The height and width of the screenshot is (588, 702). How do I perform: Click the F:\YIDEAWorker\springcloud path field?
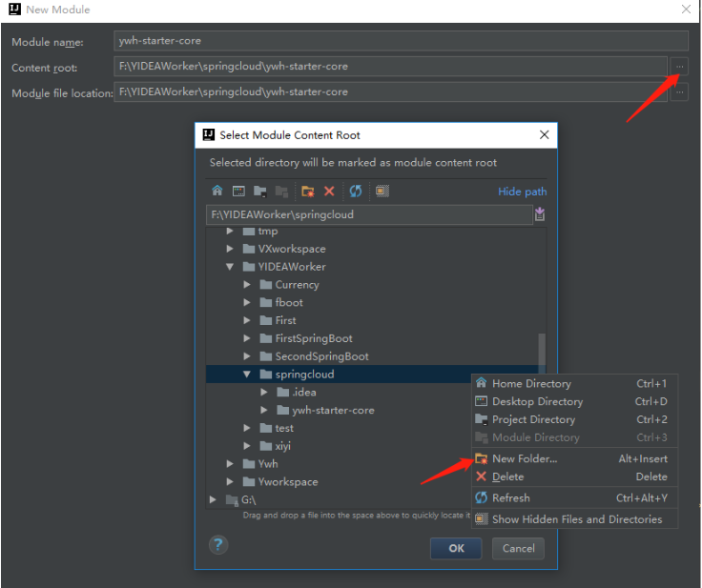[369, 214]
